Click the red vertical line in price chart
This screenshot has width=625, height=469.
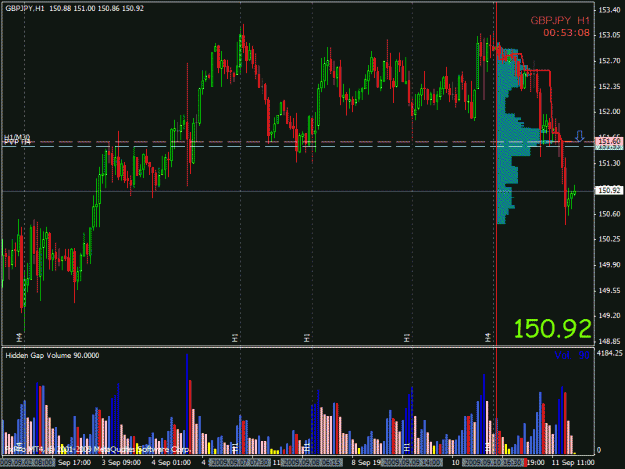coord(496,173)
